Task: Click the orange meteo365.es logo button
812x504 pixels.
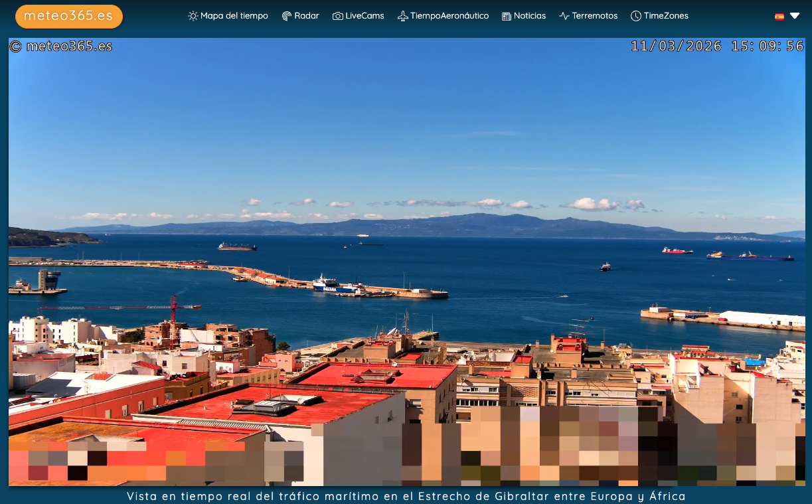Action: (69, 17)
